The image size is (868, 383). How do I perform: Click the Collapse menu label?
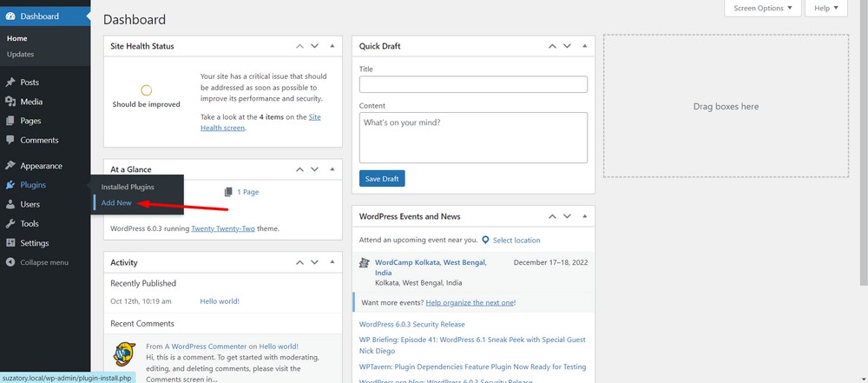[x=44, y=262]
